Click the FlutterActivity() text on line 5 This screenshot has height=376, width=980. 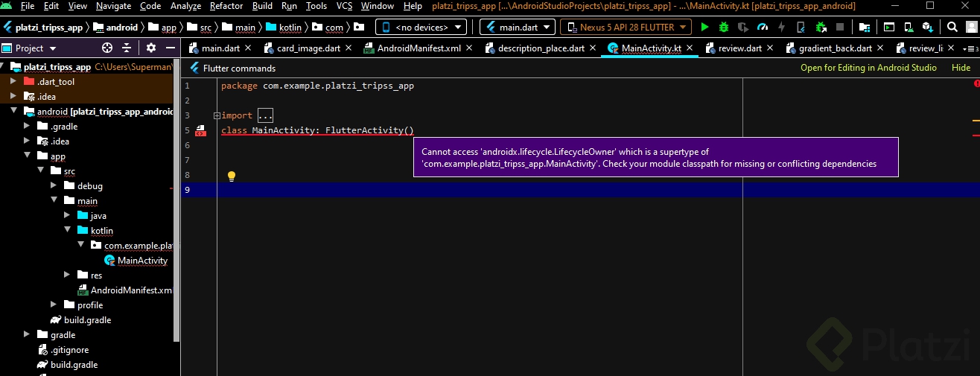coord(369,130)
